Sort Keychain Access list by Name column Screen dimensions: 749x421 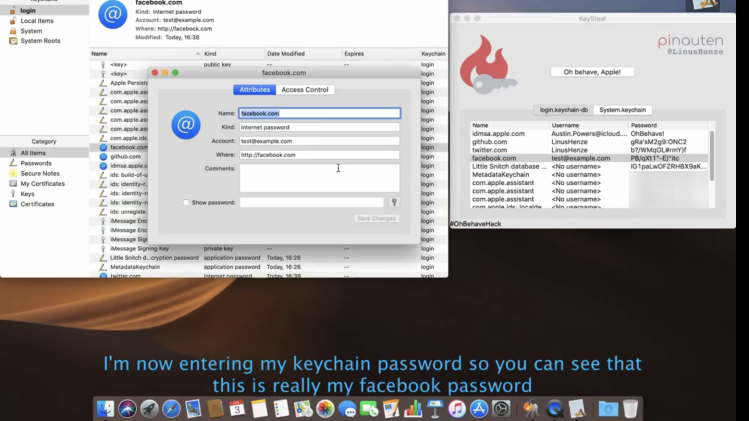[x=146, y=54]
